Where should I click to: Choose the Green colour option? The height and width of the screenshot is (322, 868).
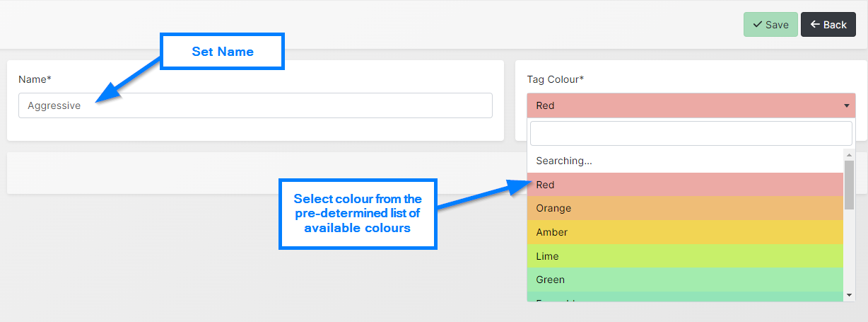pyautogui.click(x=684, y=280)
